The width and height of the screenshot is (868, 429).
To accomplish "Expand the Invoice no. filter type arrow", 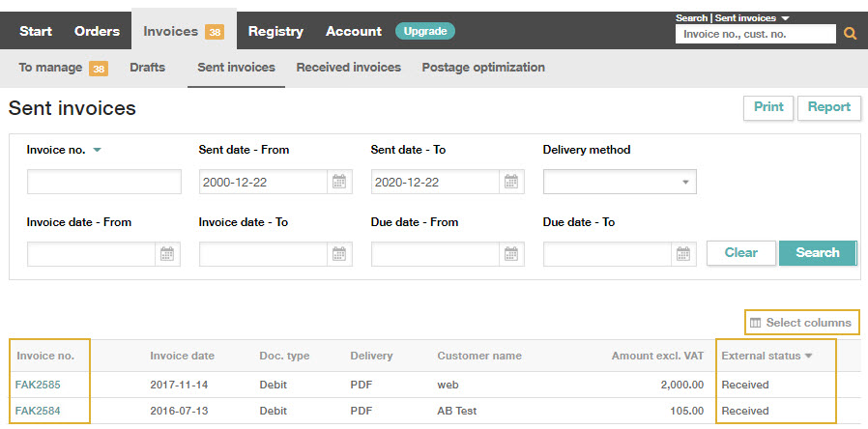I will click(x=97, y=150).
